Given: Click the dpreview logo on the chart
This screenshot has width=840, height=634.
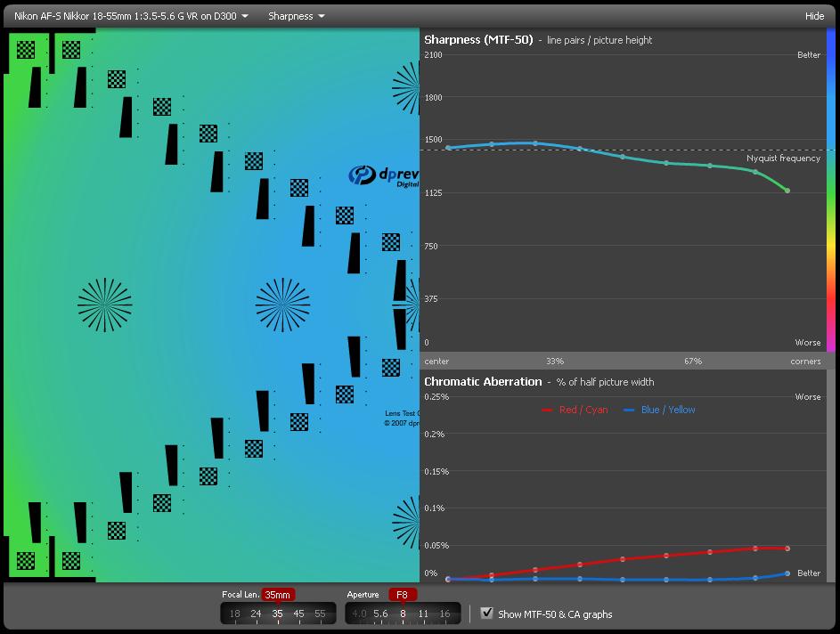Looking at the screenshot, I should (384, 175).
